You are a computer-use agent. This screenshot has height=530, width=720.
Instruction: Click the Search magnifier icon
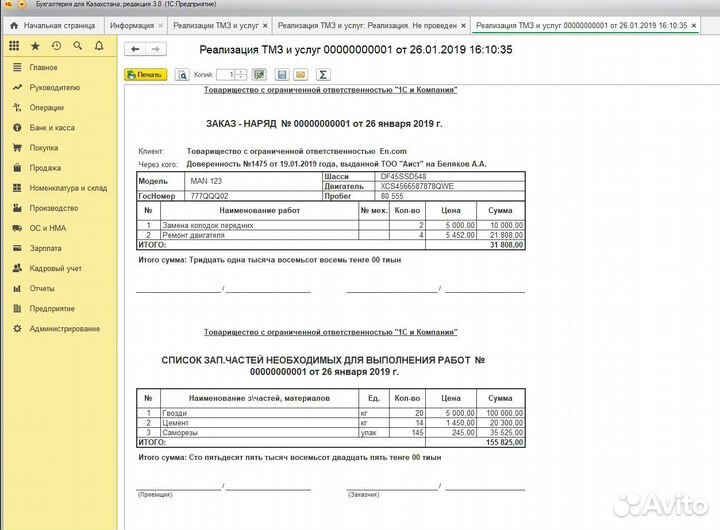78,46
